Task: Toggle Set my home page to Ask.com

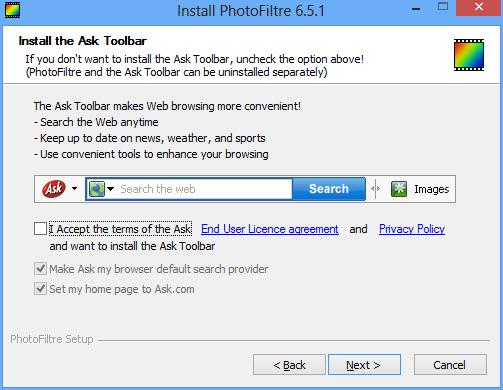Action: 40,289
